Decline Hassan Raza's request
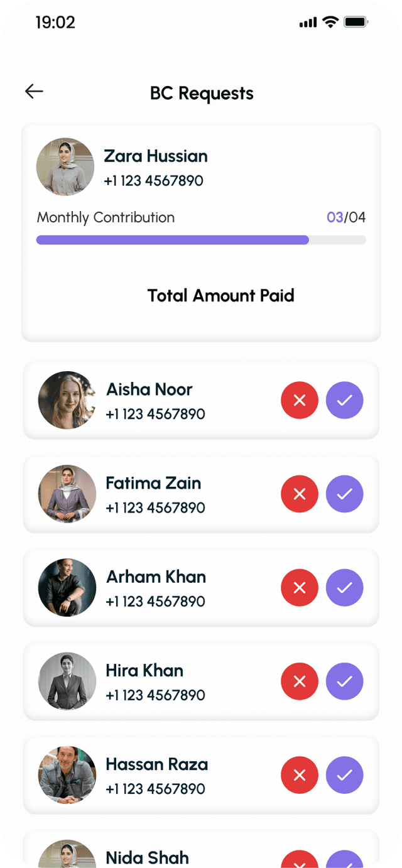Viewport: 402px width, 868px height. [300, 776]
